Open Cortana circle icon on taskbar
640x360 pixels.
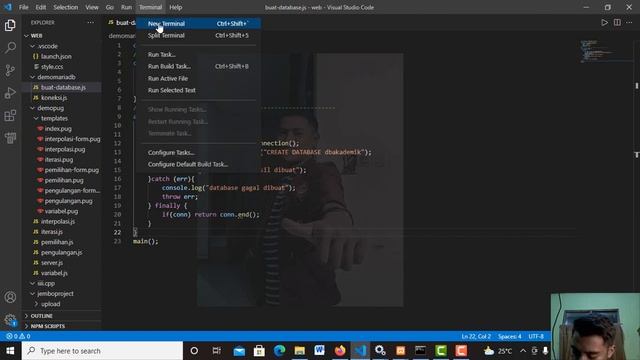coord(194,351)
